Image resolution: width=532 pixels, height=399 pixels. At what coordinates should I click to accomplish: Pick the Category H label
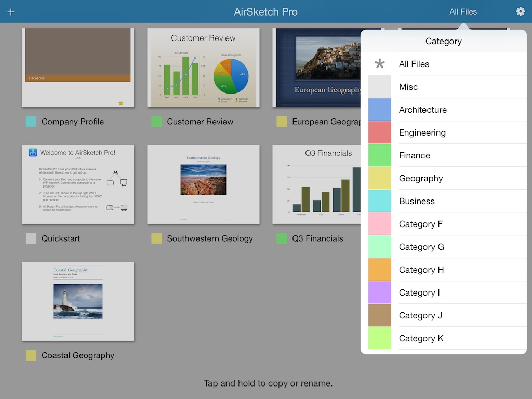click(421, 270)
